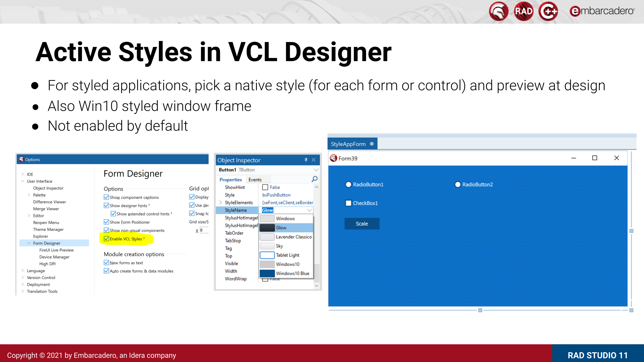The image size is (644, 362).
Task: Click the RAD Studio Delphi icon
Action: (499, 11)
